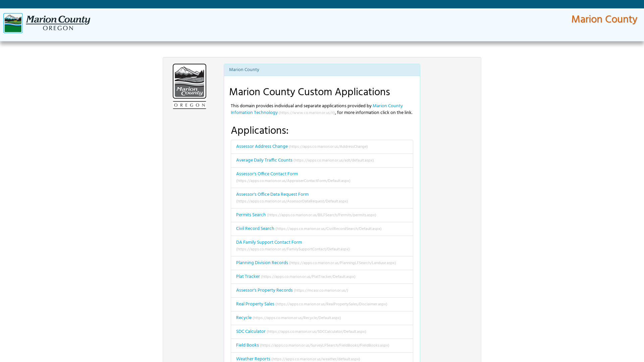
Task: Open Average Daily Traffic Counts application
Action: [x=264, y=160]
